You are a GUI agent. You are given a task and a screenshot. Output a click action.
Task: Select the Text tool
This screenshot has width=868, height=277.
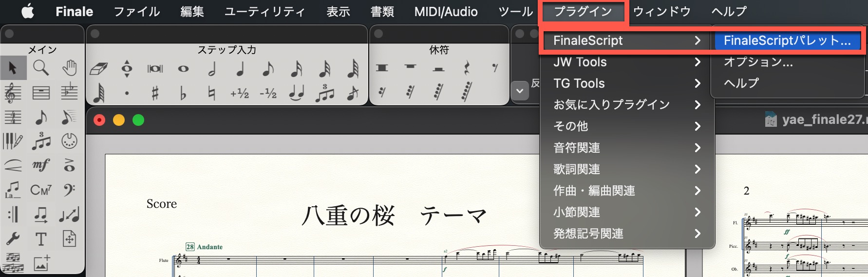(41, 239)
